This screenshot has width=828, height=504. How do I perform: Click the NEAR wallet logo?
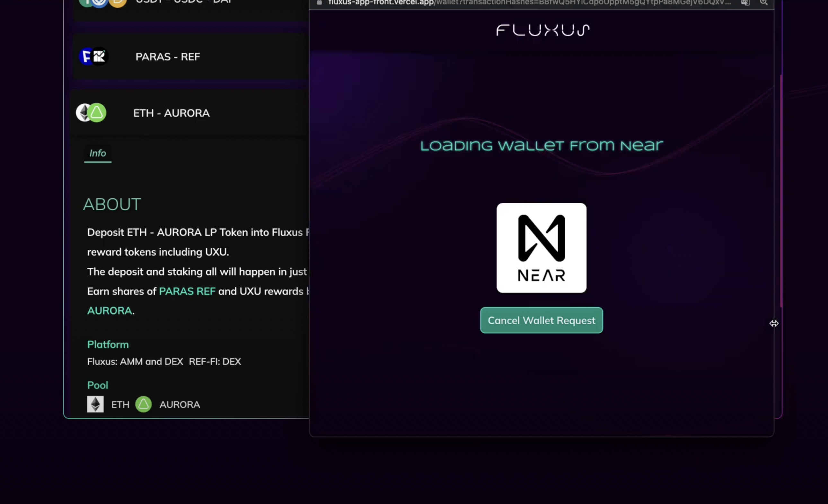[x=542, y=248]
